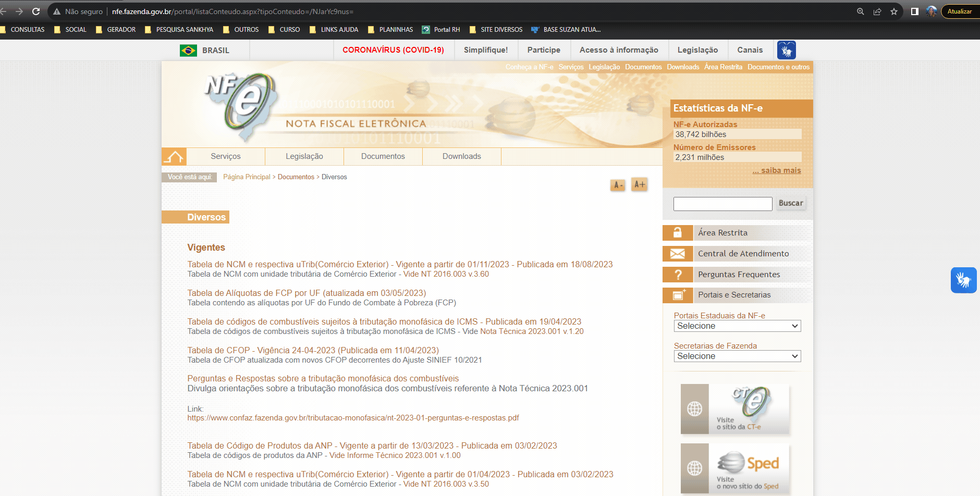Open Portal RH bookmark

pos(441,30)
